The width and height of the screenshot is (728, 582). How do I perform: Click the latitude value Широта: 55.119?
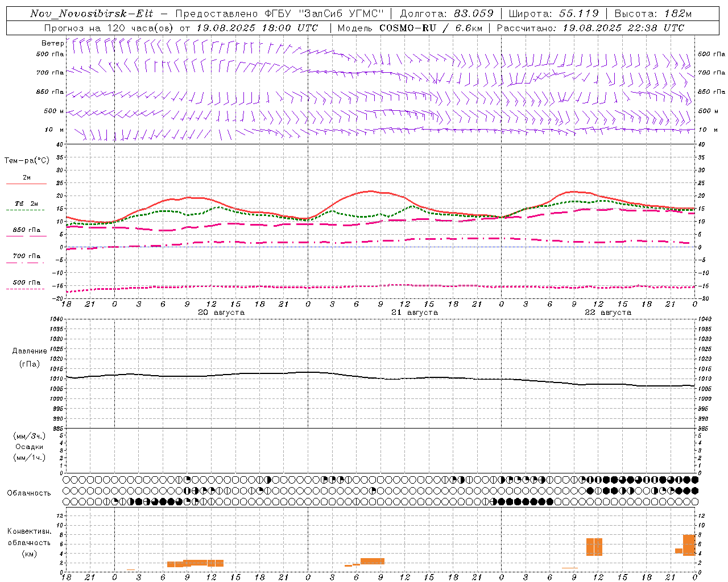(x=554, y=14)
